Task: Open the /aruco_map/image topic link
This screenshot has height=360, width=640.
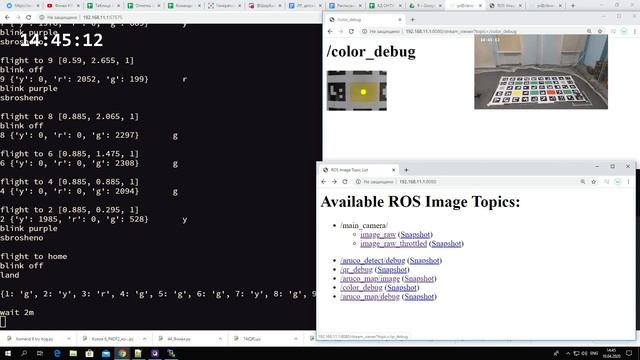Action: pyautogui.click(x=370, y=279)
